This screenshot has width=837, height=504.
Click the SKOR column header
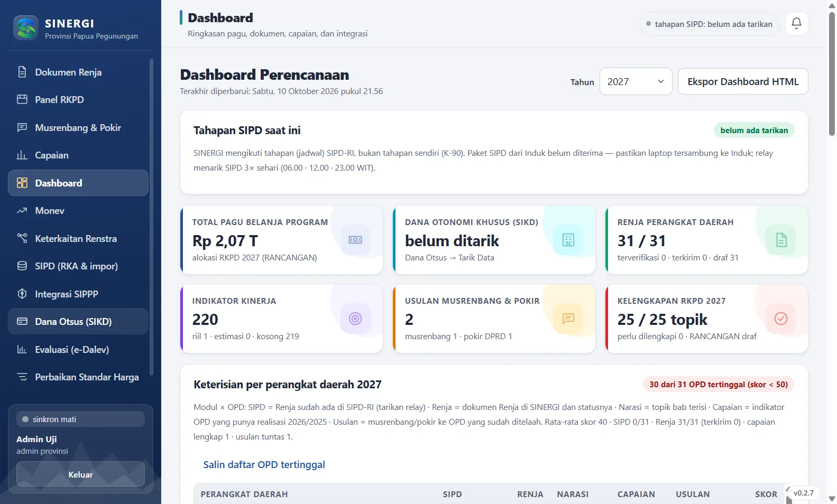(766, 494)
